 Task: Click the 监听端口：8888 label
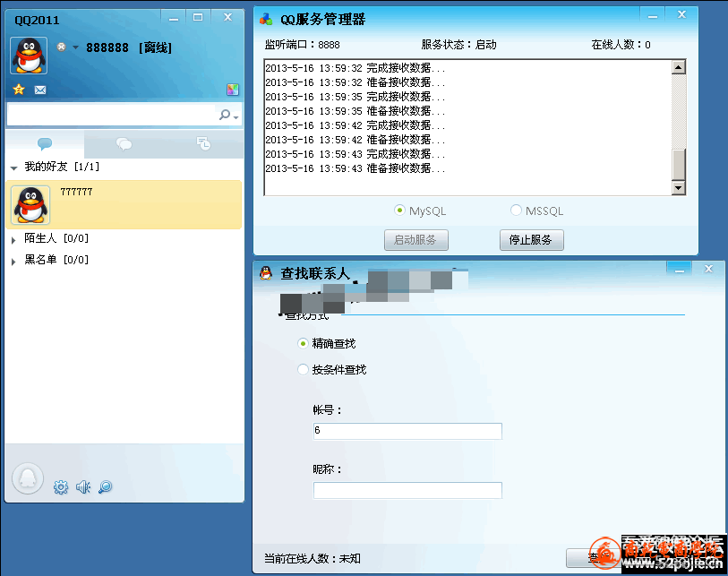point(303,45)
